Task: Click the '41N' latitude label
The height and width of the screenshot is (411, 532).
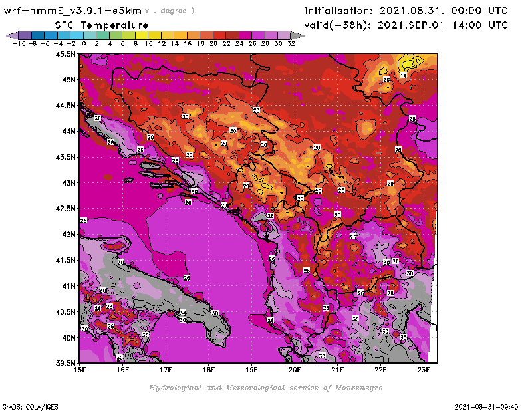Action: [68, 286]
